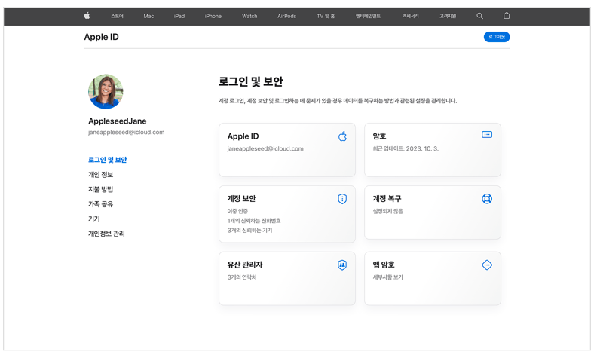Select 로그인 및 보안 in sidebar
The height and width of the screenshot is (364, 600).
pos(109,161)
